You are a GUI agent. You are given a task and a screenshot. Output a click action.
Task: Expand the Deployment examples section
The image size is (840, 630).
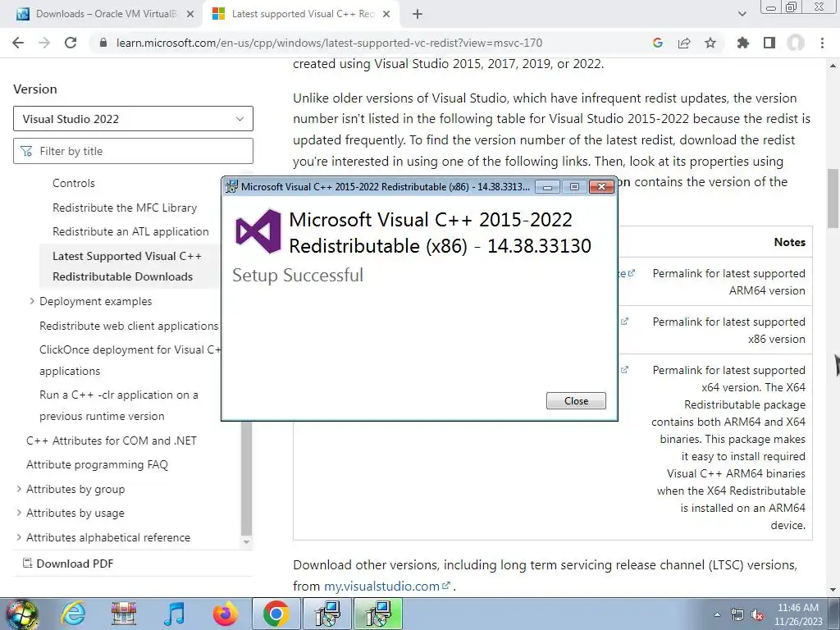coord(32,301)
